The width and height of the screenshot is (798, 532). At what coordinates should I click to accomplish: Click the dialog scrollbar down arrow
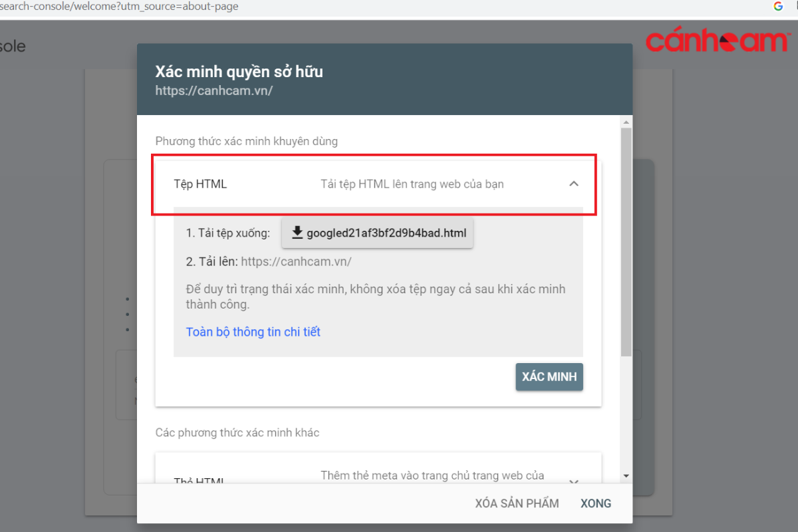pyautogui.click(x=626, y=476)
